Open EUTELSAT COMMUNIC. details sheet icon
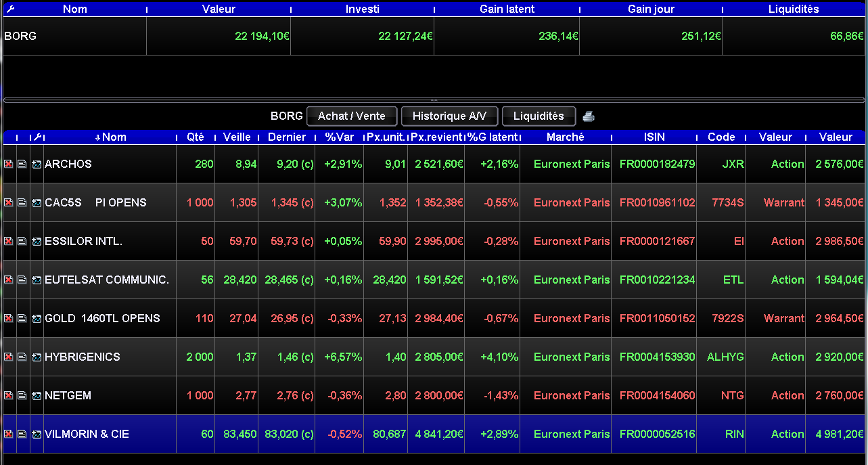The width and height of the screenshot is (868, 465). [22, 280]
